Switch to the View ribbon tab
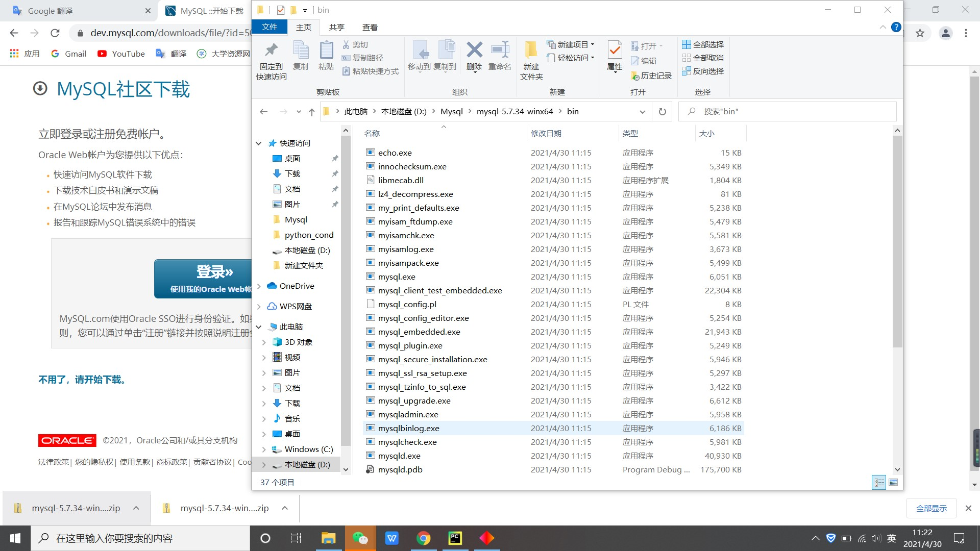Image resolution: width=980 pixels, height=551 pixels. 370,27
